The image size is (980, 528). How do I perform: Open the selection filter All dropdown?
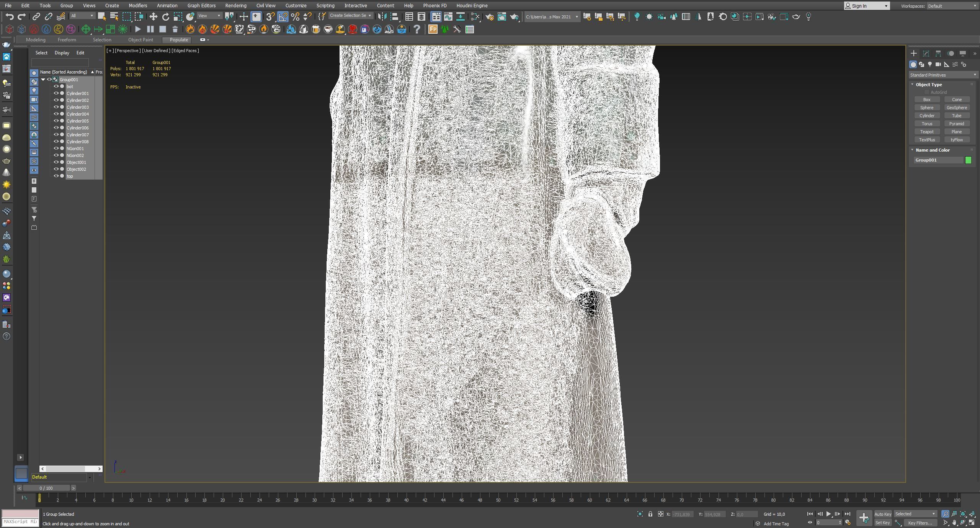tap(82, 16)
